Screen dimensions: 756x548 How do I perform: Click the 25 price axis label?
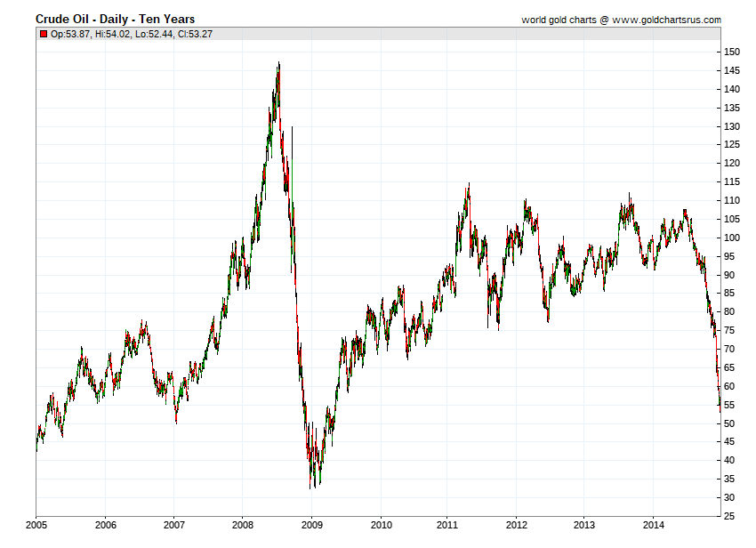729,516
